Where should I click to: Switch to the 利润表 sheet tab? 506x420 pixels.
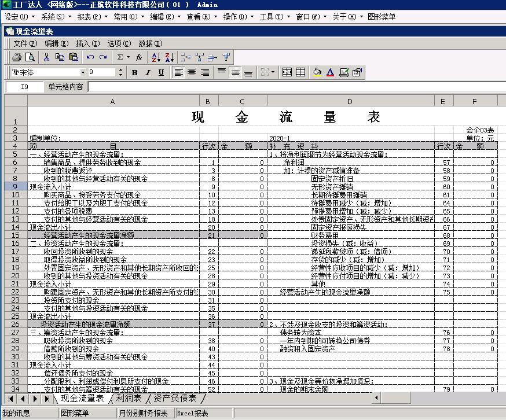[129, 398]
